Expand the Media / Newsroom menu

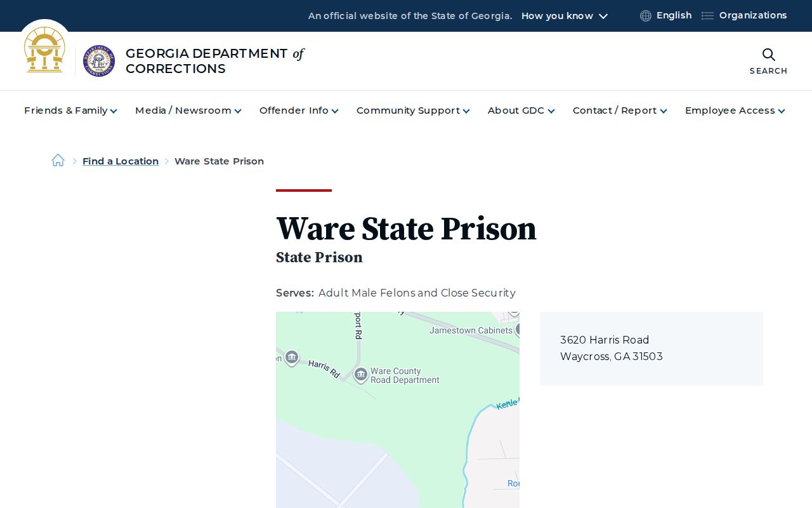[188, 110]
